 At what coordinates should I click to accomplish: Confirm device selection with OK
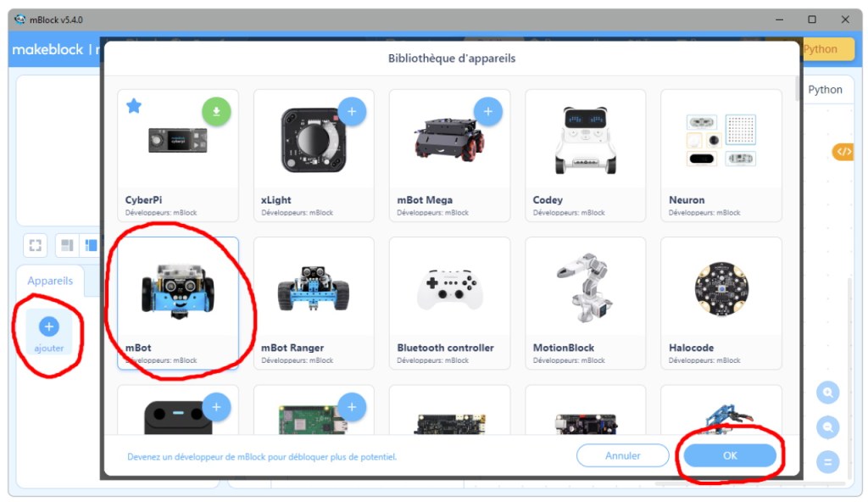(x=730, y=455)
